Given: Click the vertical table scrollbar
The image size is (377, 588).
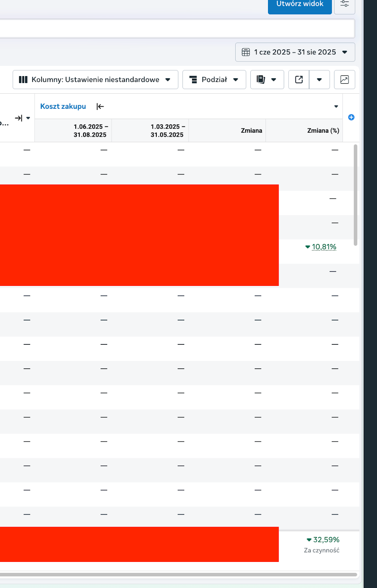Looking at the screenshot, I should (x=355, y=195).
